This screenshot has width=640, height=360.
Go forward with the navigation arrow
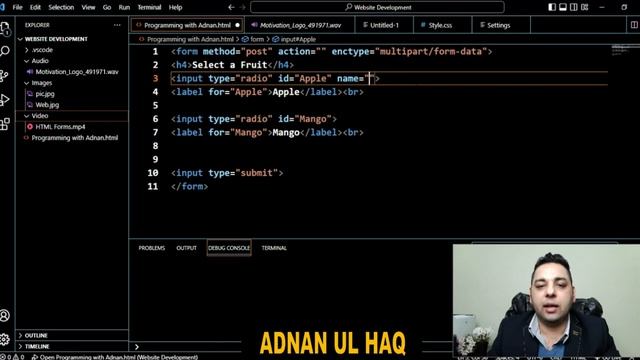coord(242,7)
